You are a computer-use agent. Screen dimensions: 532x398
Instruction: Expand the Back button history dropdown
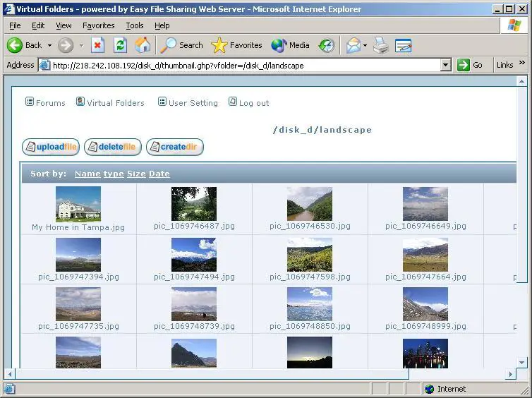49,45
